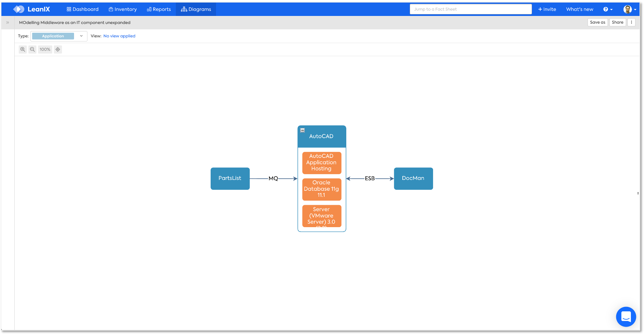Click the center diagram target icon
The height and width of the screenshot is (334, 644).
click(x=58, y=49)
